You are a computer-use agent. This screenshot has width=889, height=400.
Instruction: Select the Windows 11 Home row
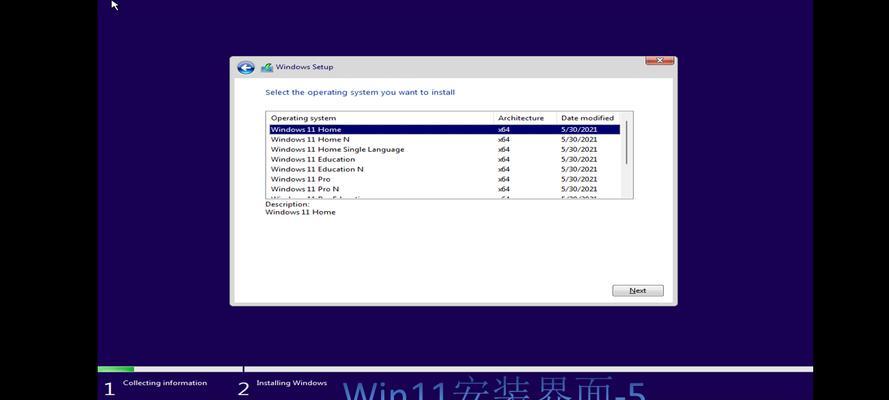[444, 130]
